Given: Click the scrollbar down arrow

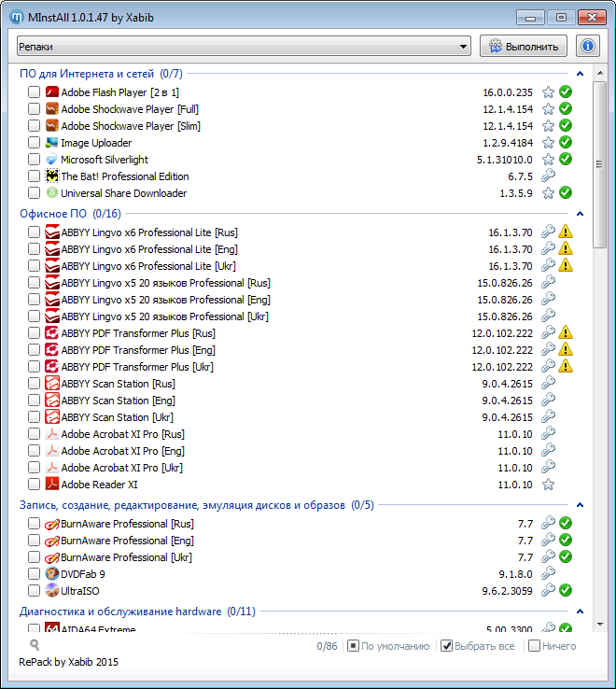Looking at the screenshot, I should pos(600,624).
